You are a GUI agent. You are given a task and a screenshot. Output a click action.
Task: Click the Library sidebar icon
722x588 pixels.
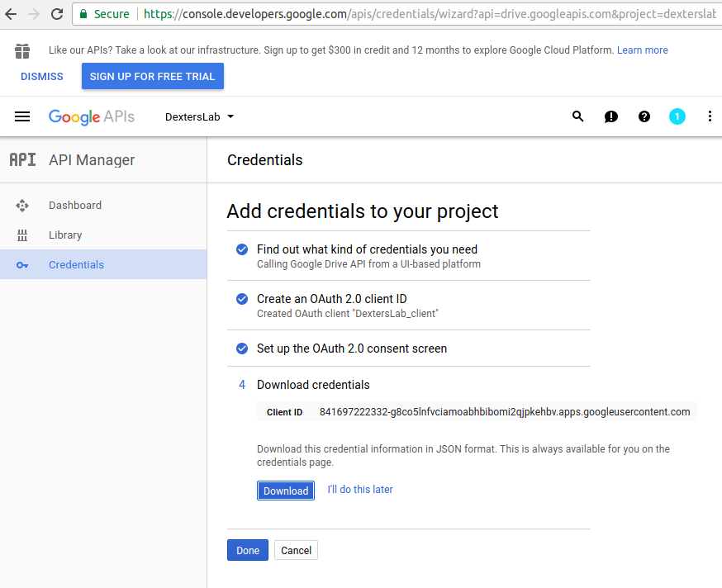[22, 235]
